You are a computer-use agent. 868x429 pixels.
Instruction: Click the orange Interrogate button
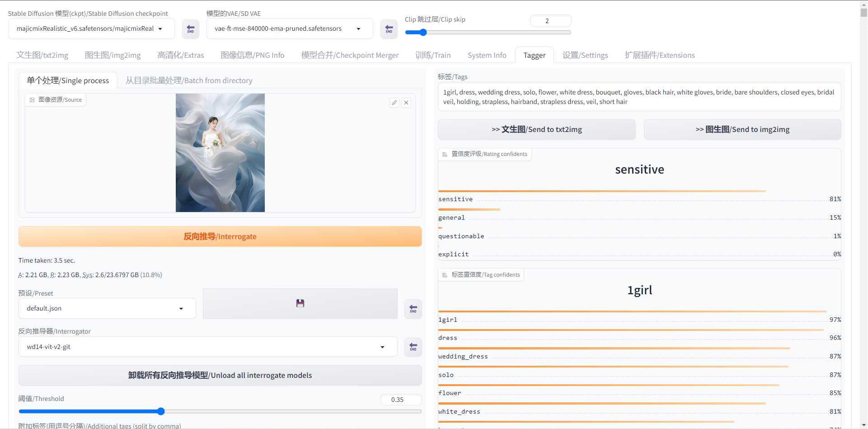(x=220, y=236)
